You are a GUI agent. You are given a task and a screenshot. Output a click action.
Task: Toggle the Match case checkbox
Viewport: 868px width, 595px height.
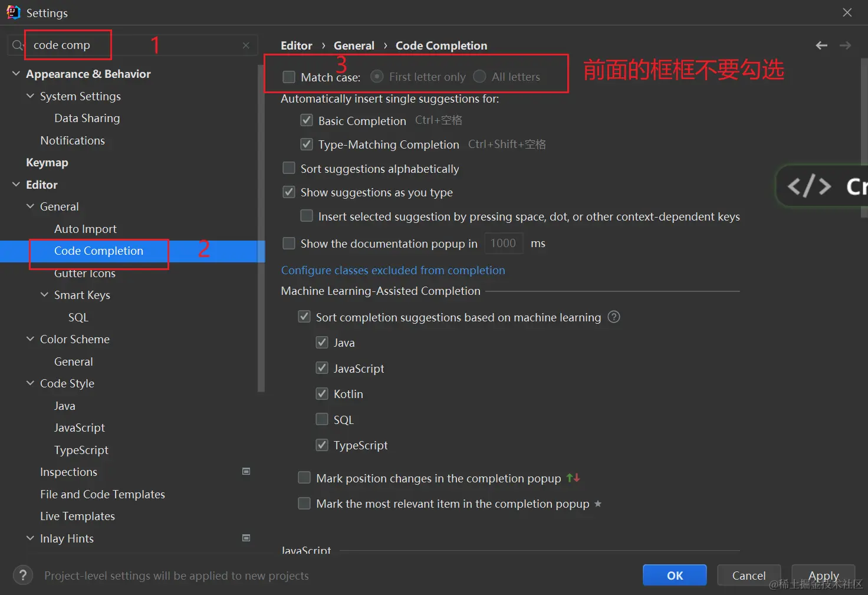289,77
